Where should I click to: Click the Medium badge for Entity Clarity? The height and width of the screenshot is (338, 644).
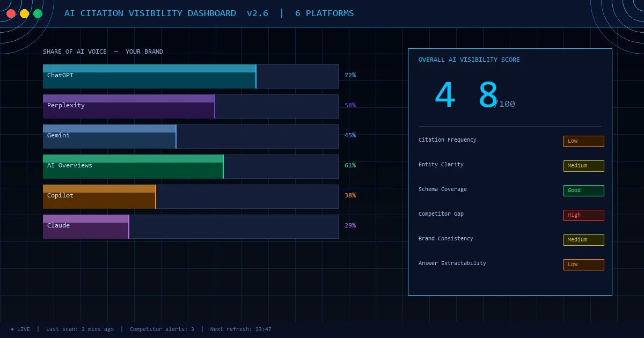click(584, 166)
